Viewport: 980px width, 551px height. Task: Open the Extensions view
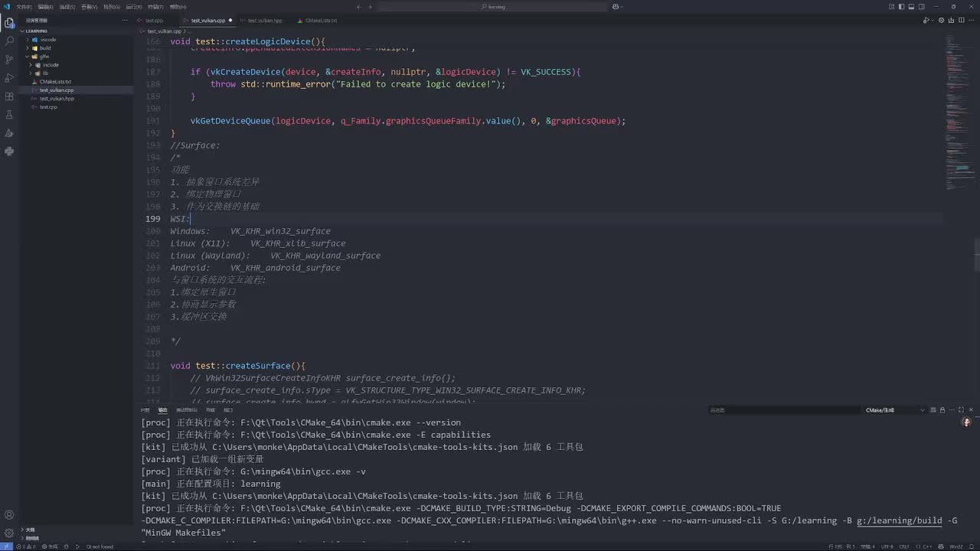[x=9, y=96]
